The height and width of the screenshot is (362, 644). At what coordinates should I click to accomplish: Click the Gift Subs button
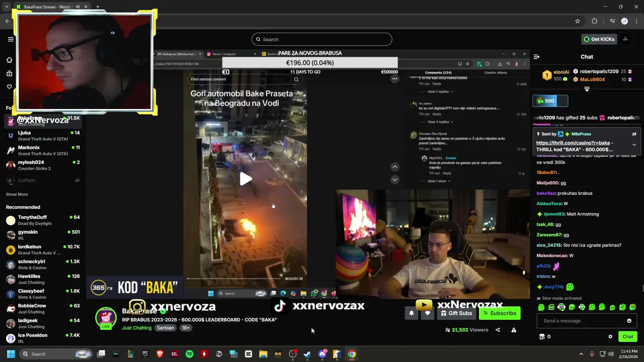(x=457, y=313)
